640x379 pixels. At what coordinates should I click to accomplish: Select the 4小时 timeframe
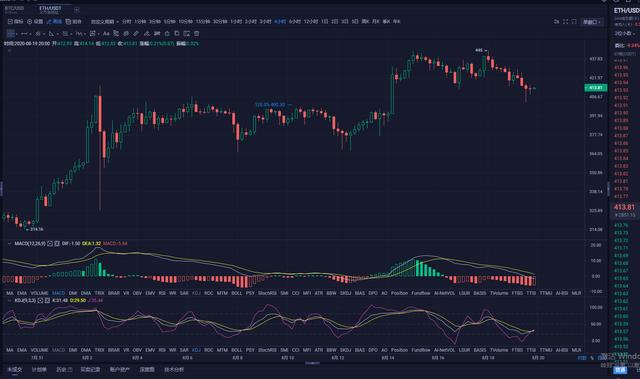280,22
